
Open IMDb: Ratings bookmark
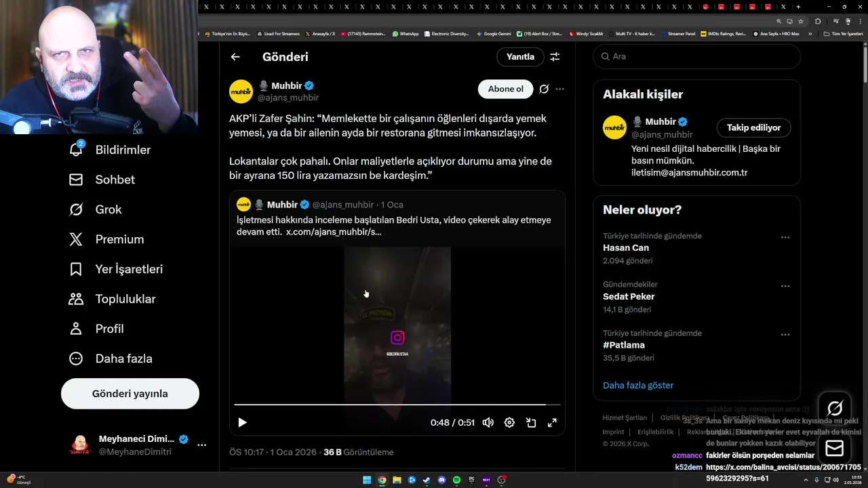click(723, 33)
